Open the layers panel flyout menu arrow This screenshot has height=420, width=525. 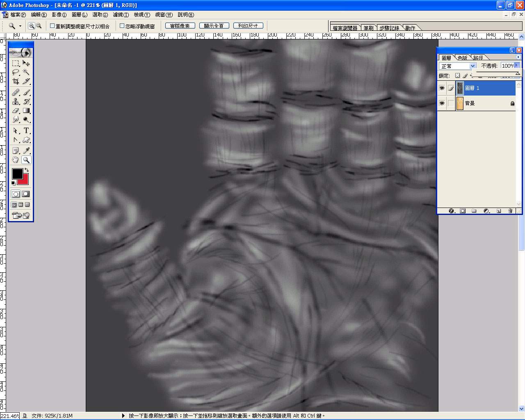pyautogui.click(x=518, y=57)
